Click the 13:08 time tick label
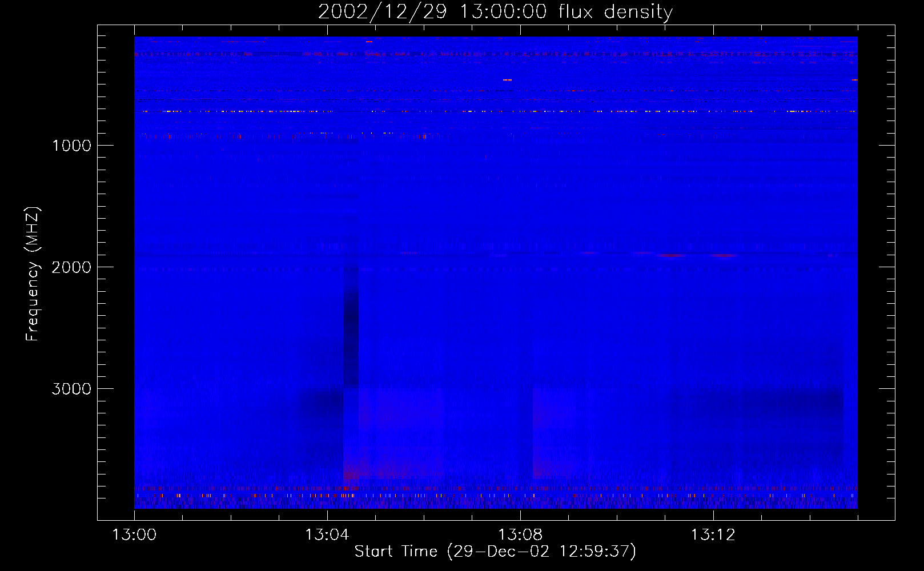The image size is (924, 571). (x=520, y=535)
